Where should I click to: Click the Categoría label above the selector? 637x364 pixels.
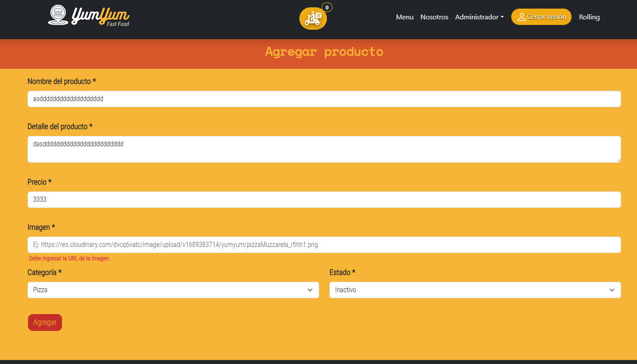click(44, 272)
